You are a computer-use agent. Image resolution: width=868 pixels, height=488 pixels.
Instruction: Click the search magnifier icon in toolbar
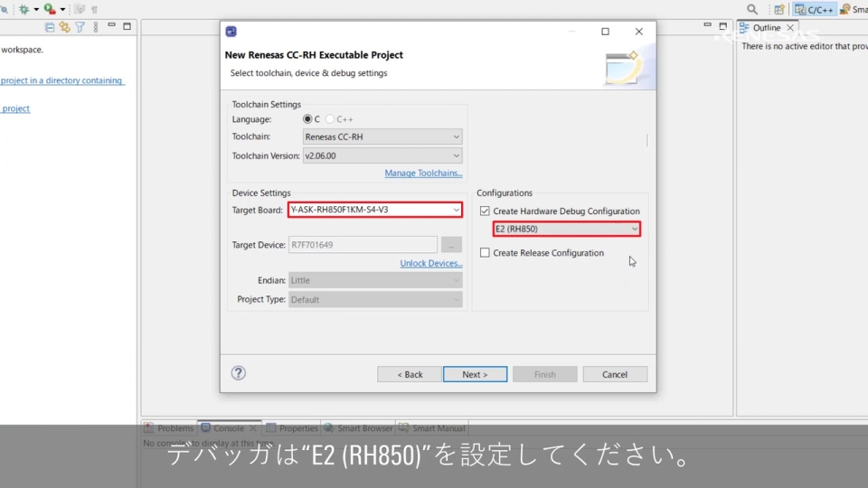(x=751, y=9)
